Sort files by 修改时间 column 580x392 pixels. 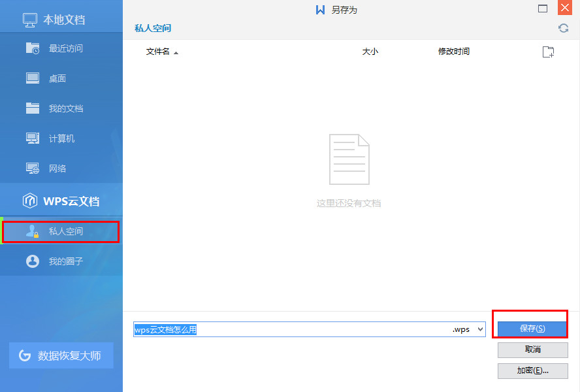452,51
